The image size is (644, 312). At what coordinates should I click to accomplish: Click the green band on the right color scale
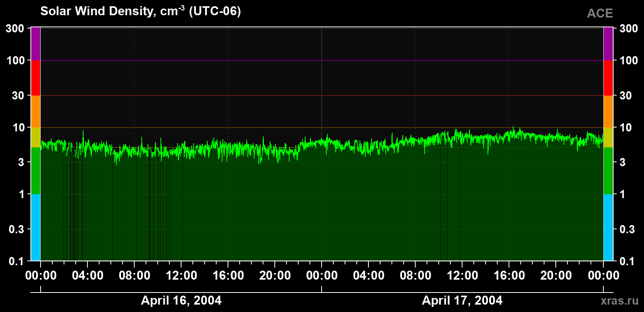pyautogui.click(x=608, y=171)
